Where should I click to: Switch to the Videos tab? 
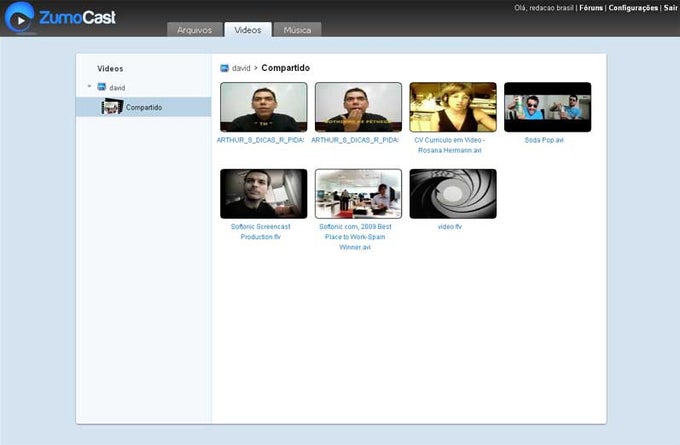click(248, 29)
